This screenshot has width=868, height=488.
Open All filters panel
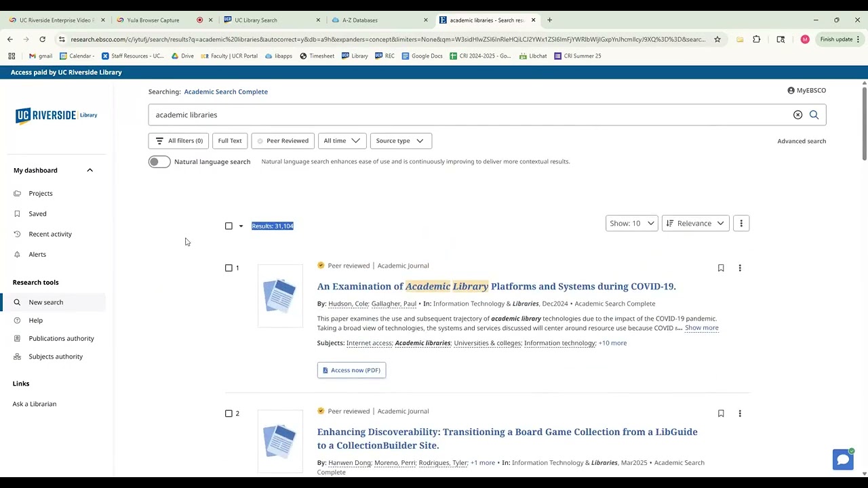[x=179, y=141]
